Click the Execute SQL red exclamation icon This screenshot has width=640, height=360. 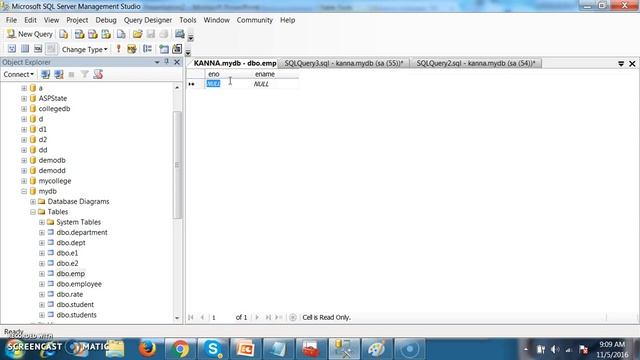[118, 49]
